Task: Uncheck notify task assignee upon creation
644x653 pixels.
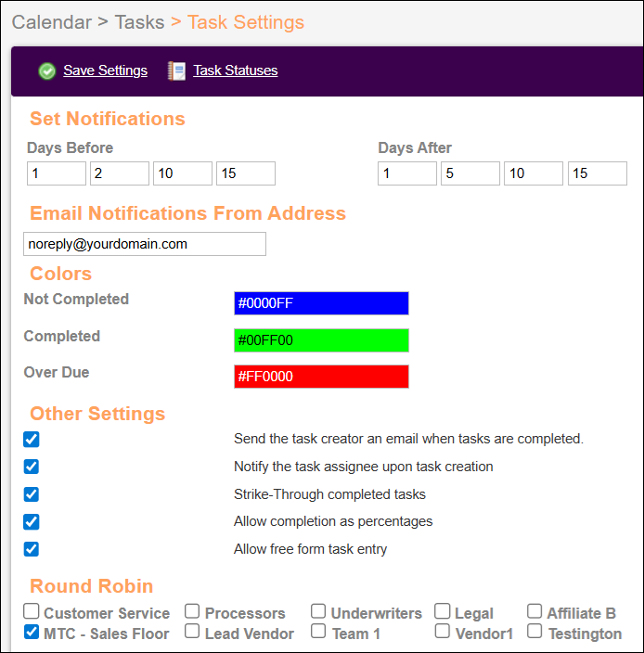Action: click(x=32, y=467)
